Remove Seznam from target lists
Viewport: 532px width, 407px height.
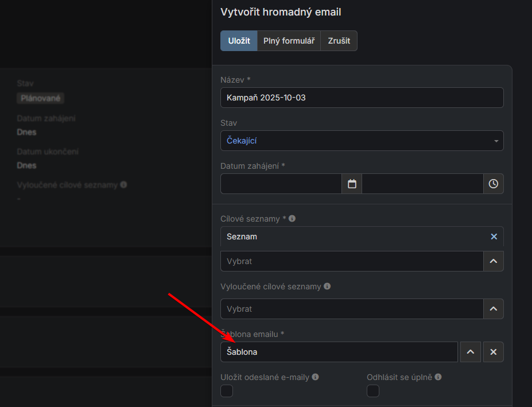[494, 237]
